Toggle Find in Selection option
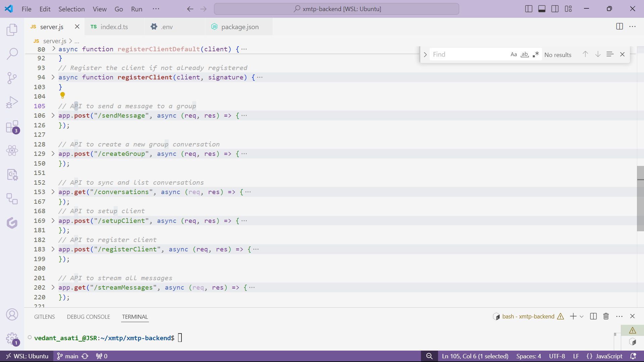 pos(610,54)
